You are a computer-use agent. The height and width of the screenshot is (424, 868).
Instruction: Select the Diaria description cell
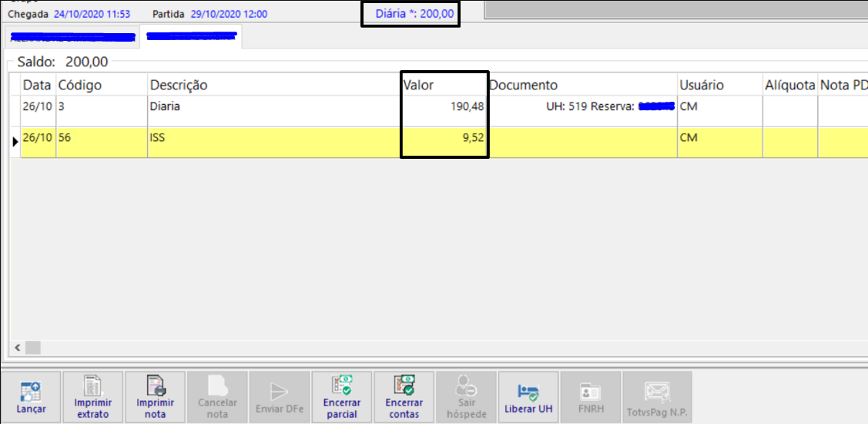pyautogui.click(x=274, y=111)
